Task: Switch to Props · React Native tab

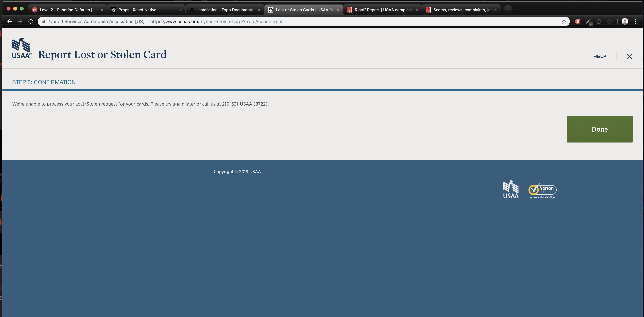Action: coord(146,10)
